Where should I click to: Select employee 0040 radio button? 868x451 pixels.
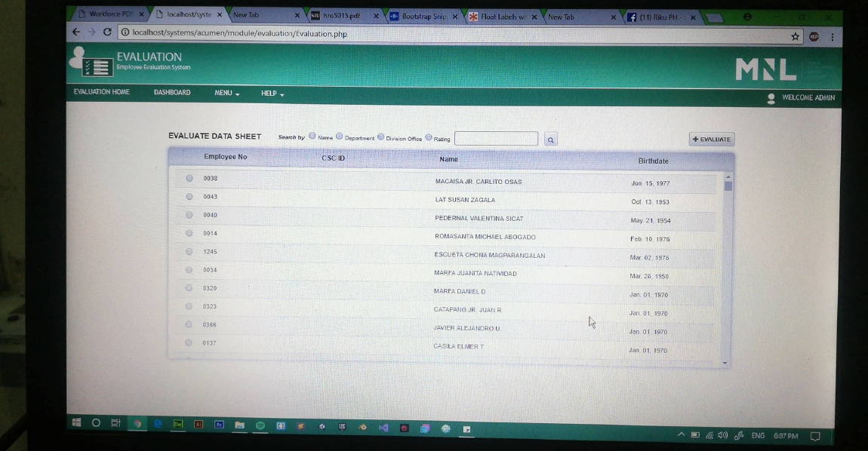[189, 215]
